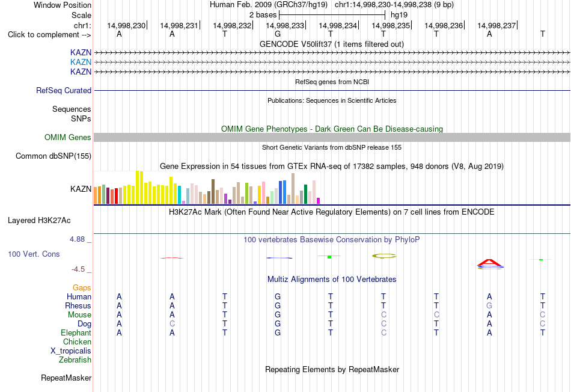Click position label 14,998,230 on ruler

click(x=126, y=25)
